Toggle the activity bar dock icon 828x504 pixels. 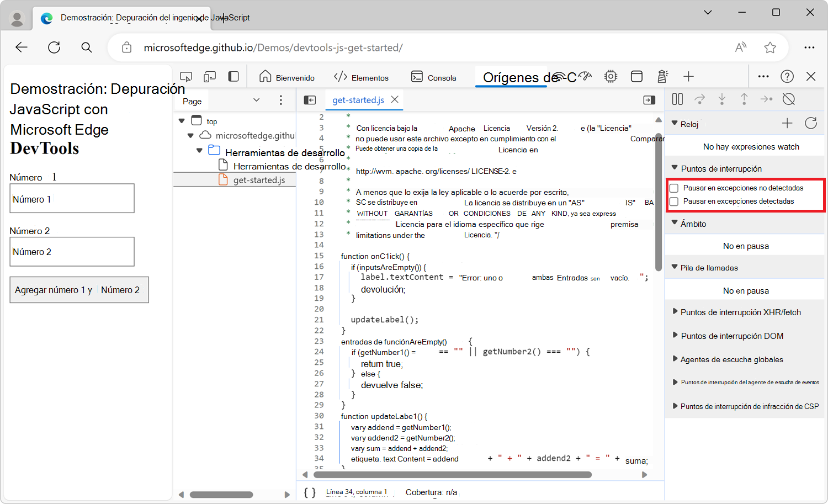(x=233, y=77)
